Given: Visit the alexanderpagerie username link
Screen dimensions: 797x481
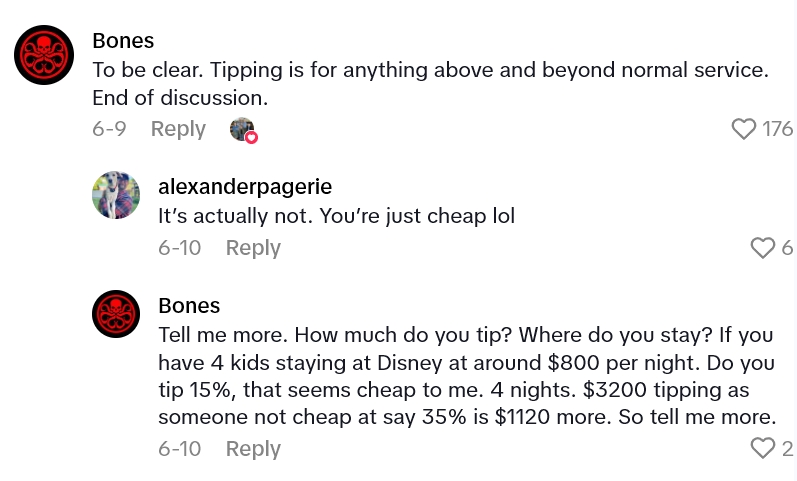Looking at the screenshot, I should point(245,187).
